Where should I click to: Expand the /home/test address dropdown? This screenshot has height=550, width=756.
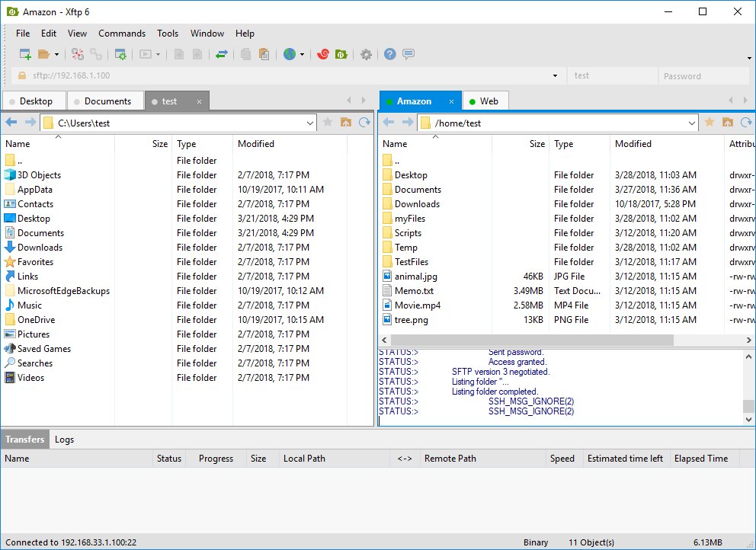pyautogui.click(x=692, y=122)
